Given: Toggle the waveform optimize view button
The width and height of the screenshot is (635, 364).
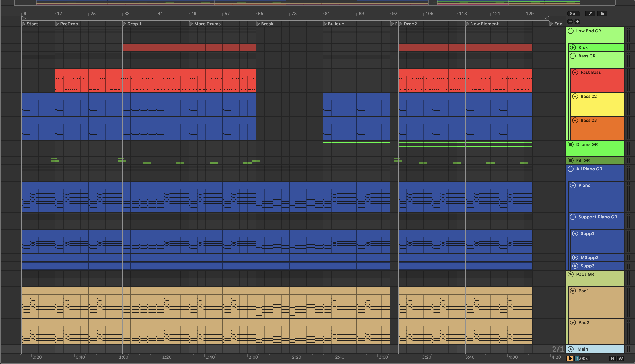Looking at the screenshot, I should 570,358.
